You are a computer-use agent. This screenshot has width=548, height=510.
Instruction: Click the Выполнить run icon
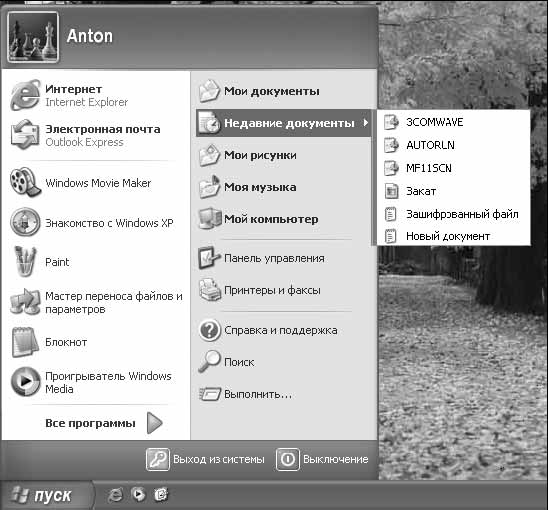pos(209,394)
